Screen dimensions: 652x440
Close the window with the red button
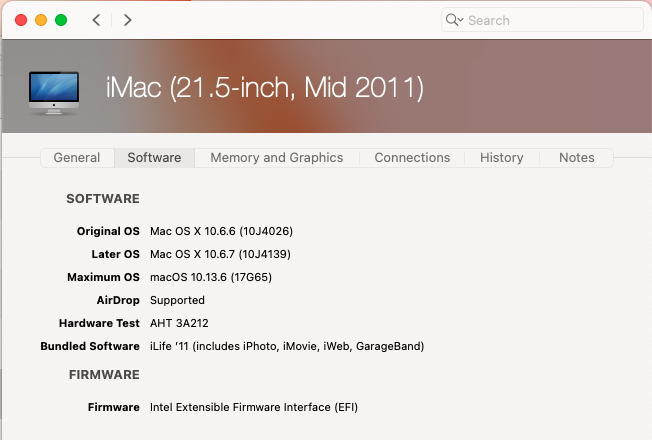click(21, 20)
